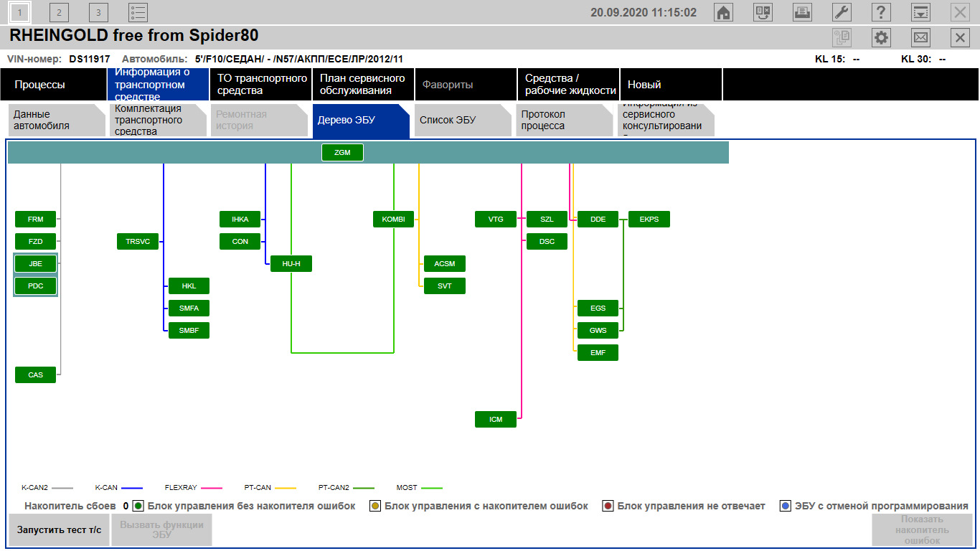The width and height of the screenshot is (980, 551).
Task: Select the TRSVC control unit
Action: (x=138, y=242)
